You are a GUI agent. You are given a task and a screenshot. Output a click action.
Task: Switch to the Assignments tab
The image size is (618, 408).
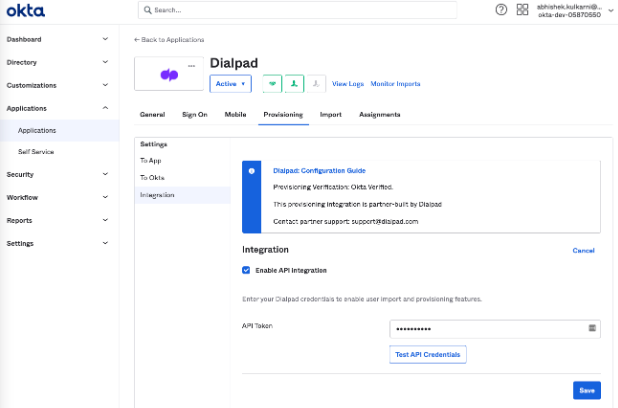(380, 115)
